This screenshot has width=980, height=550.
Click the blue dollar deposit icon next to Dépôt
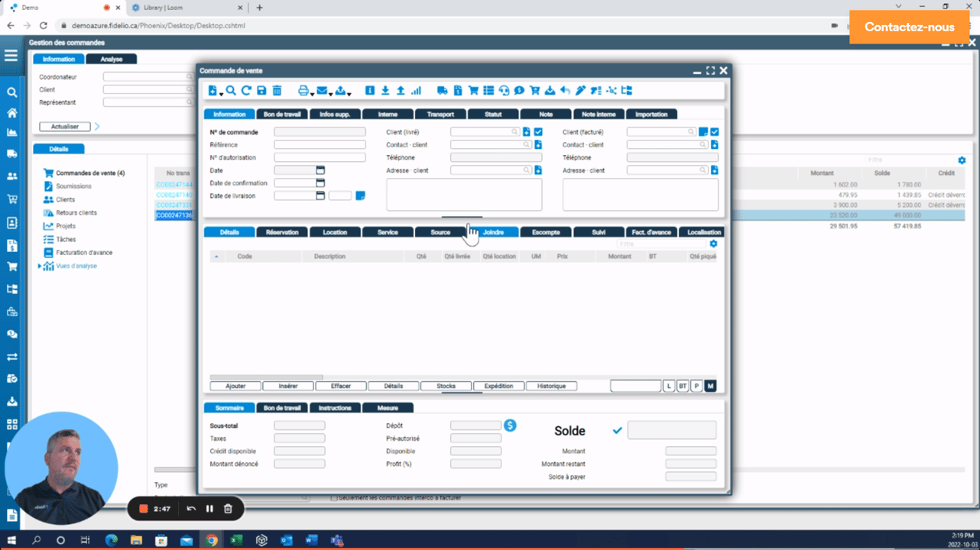[x=510, y=425]
